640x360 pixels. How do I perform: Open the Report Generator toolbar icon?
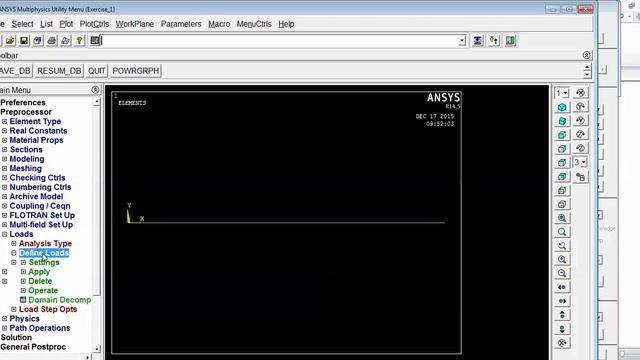(x=65, y=40)
